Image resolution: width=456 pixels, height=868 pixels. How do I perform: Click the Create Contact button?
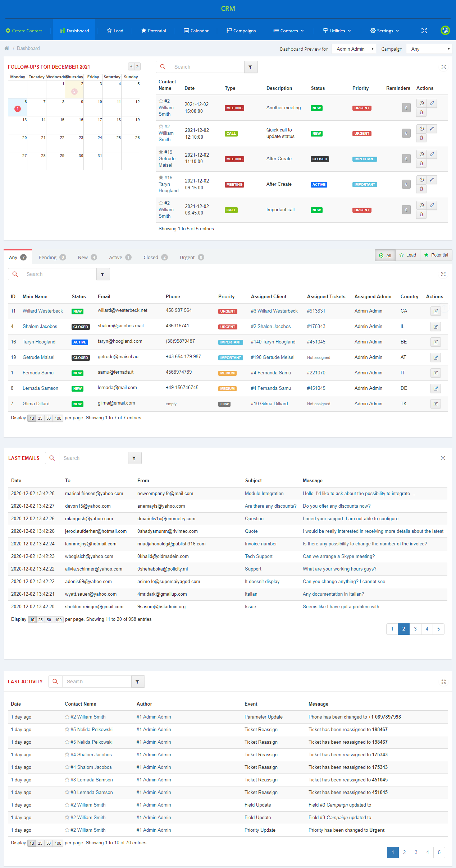[24, 31]
